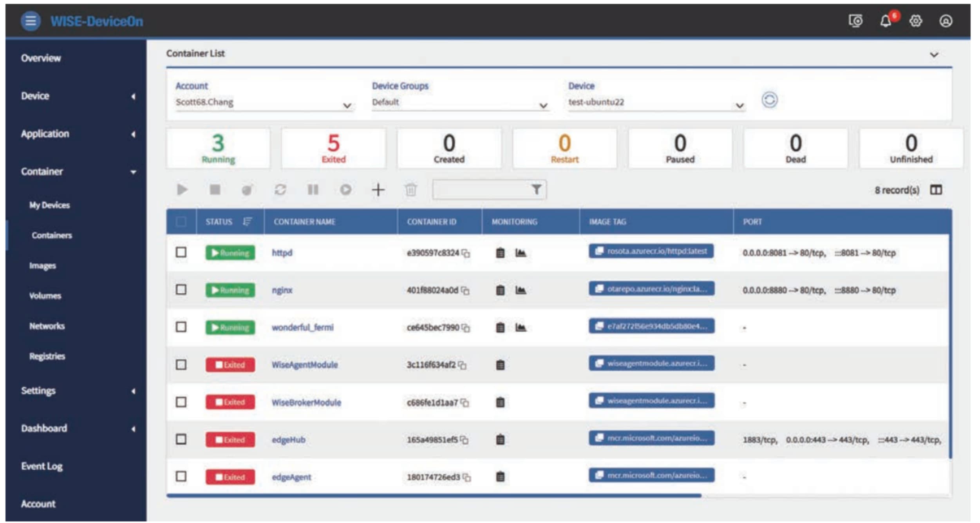Screen dimensions: 980x523
Task: Toggle the column layout icon
Action: click(x=936, y=190)
